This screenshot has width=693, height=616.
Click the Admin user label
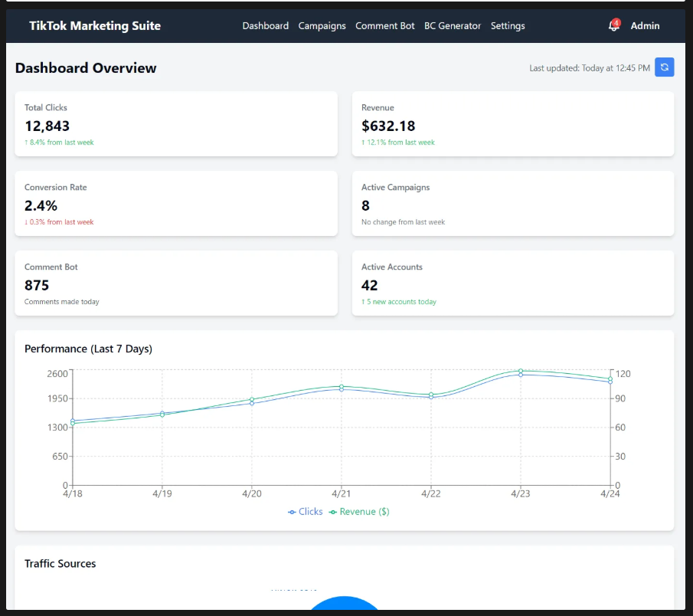click(x=645, y=26)
